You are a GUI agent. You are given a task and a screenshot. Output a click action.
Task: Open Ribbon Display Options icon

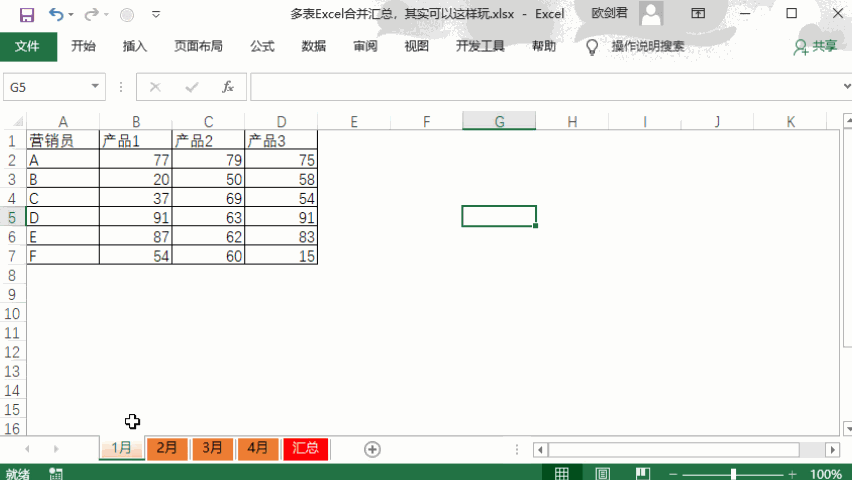point(698,14)
